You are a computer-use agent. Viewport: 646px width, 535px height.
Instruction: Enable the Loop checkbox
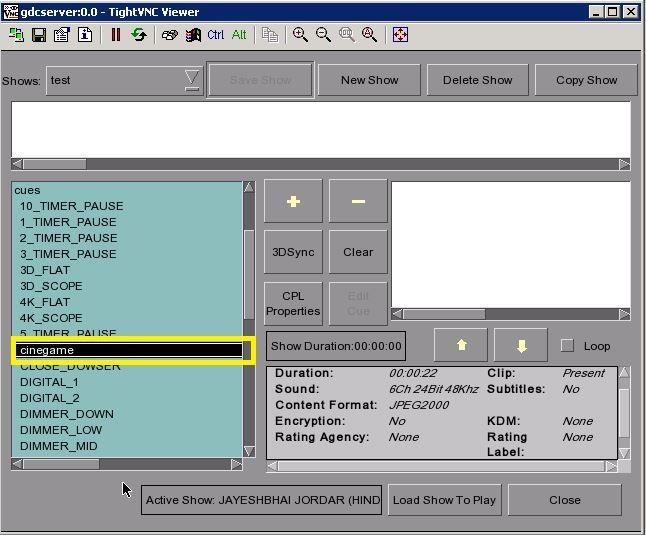pyautogui.click(x=567, y=345)
